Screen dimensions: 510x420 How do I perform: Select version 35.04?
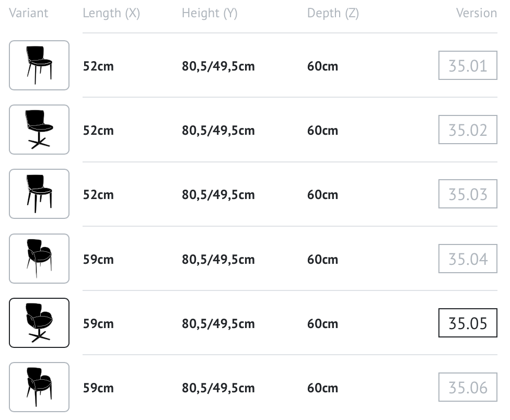(x=468, y=259)
